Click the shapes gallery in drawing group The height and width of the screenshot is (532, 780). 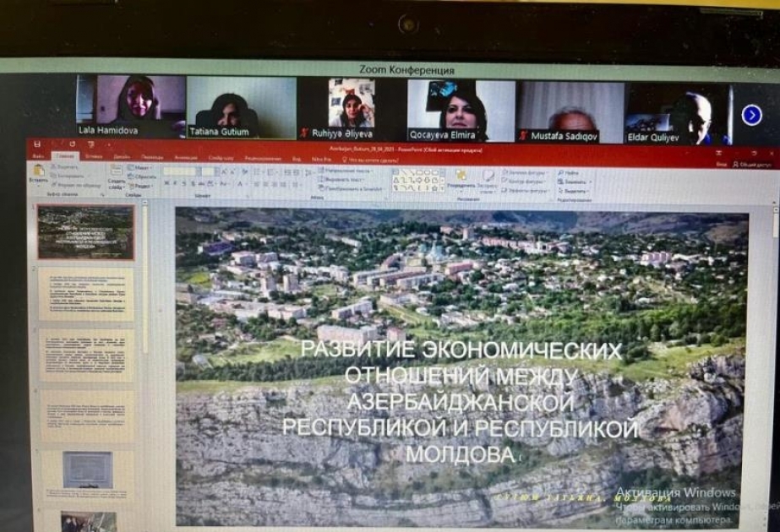tap(417, 181)
